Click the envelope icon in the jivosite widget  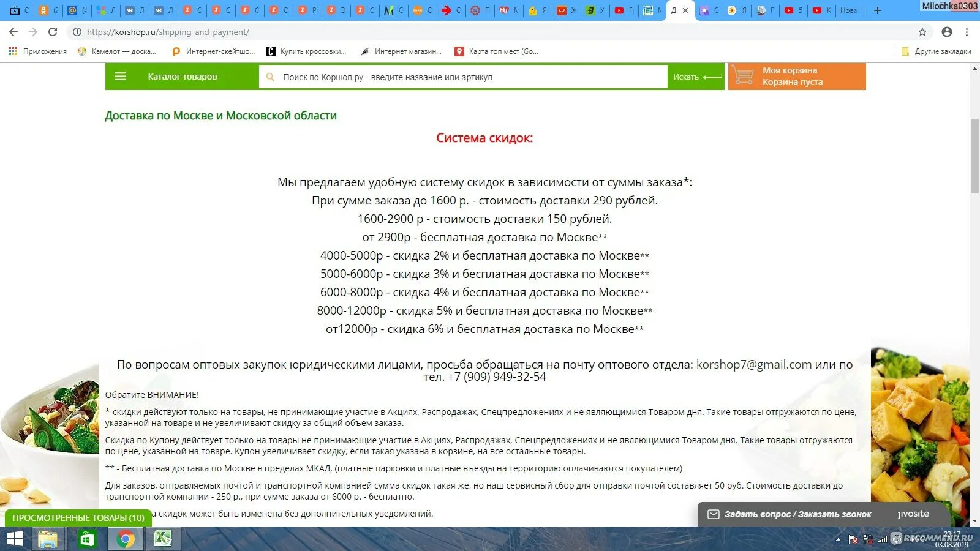pos(714,514)
